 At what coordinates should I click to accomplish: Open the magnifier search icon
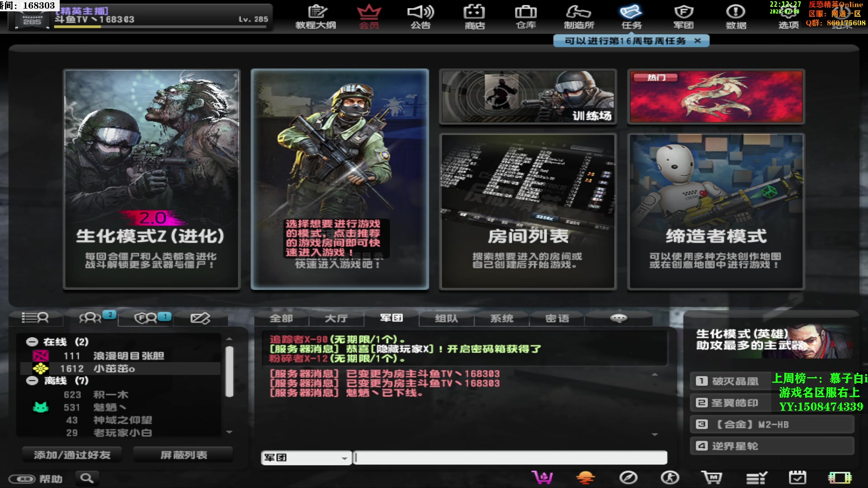(87, 478)
